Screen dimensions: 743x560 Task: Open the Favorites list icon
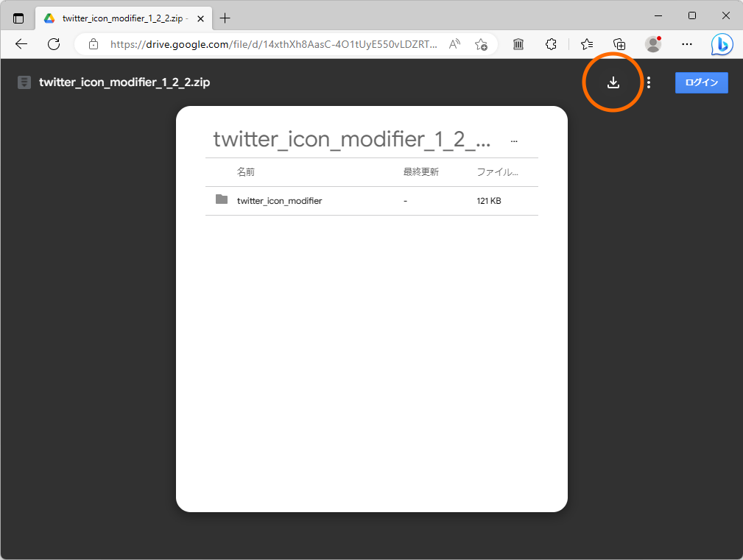coord(585,44)
